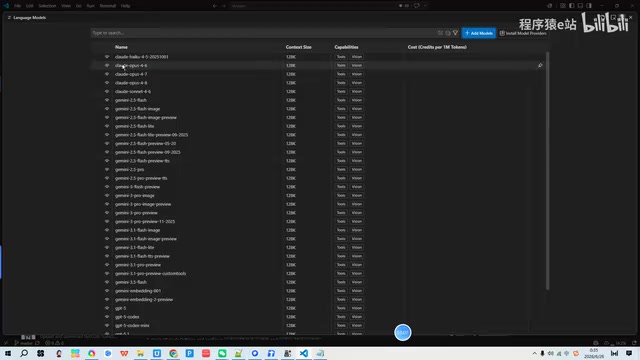Select the gemini-3.1-pro-preview-customtools row
Viewport: 640px width, 360px height.
click(x=318, y=273)
